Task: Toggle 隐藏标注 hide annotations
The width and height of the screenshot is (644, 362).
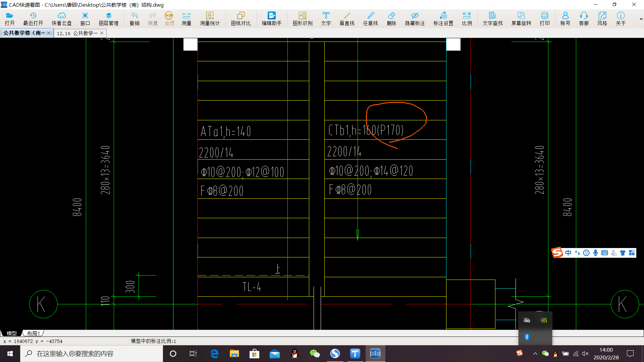Action: point(415,19)
